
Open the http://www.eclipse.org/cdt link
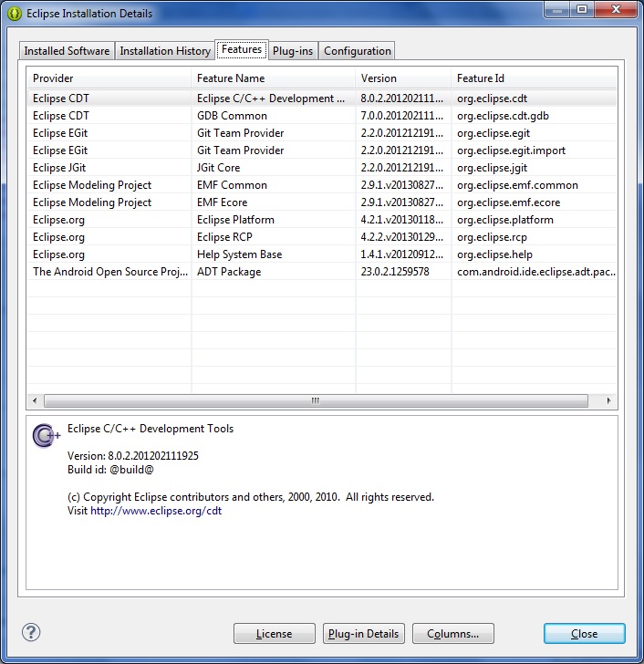click(x=156, y=511)
